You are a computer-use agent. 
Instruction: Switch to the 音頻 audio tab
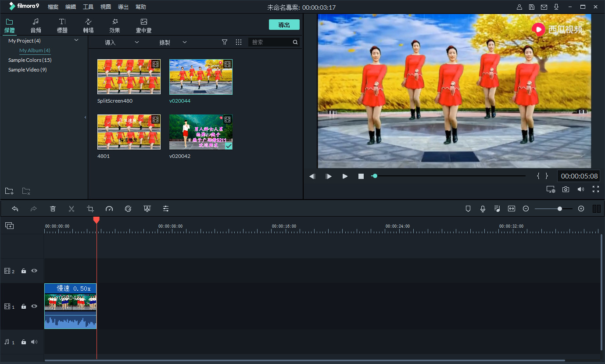[x=36, y=25]
